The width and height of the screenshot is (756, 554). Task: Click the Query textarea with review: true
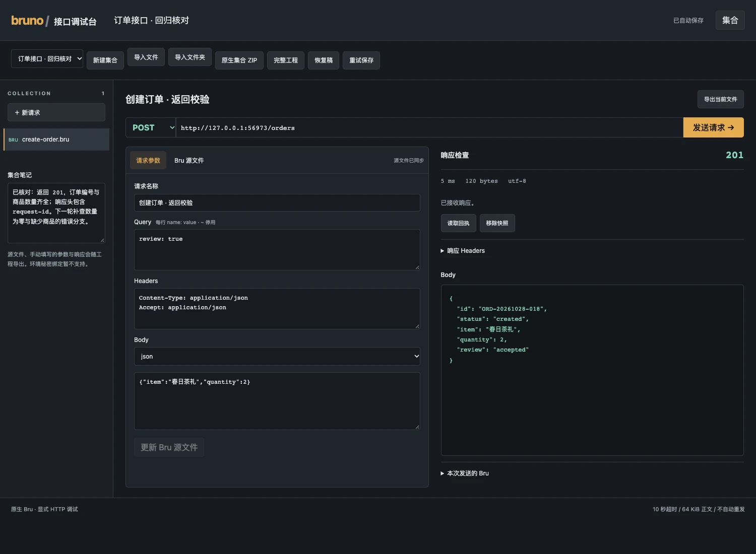click(x=277, y=250)
